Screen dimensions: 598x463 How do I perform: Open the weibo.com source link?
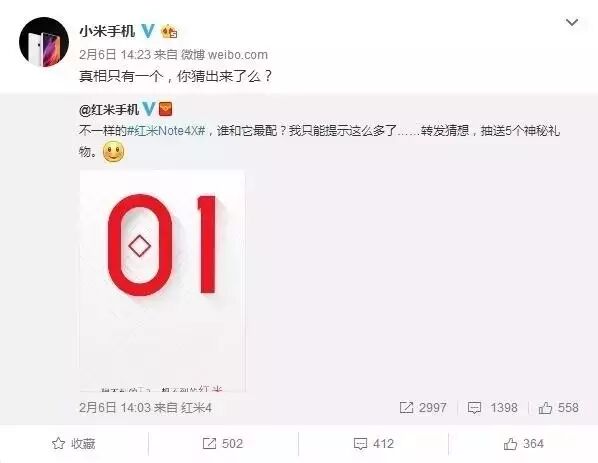pos(238,55)
